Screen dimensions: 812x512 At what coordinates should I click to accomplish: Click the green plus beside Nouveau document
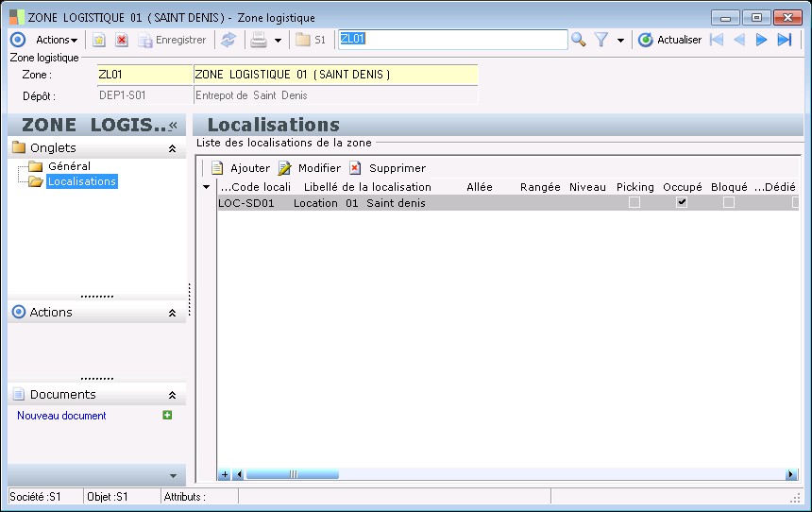pos(167,415)
